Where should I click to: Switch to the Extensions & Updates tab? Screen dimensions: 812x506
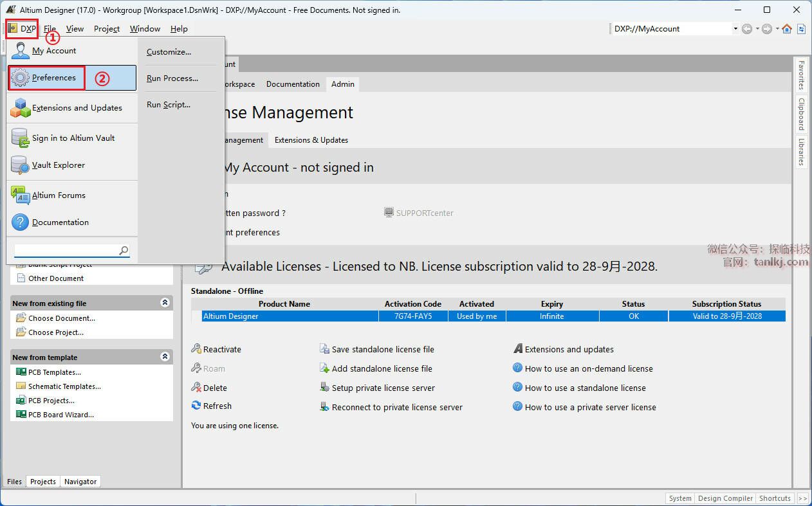pyautogui.click(x=311, y=140)
